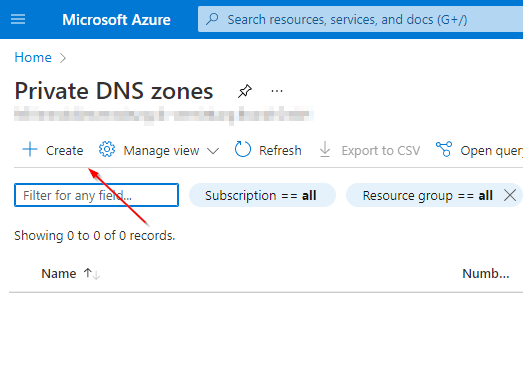523x377 pixels.
Task: Go to the Home breadcrumb
Action: tap(33, 57)
